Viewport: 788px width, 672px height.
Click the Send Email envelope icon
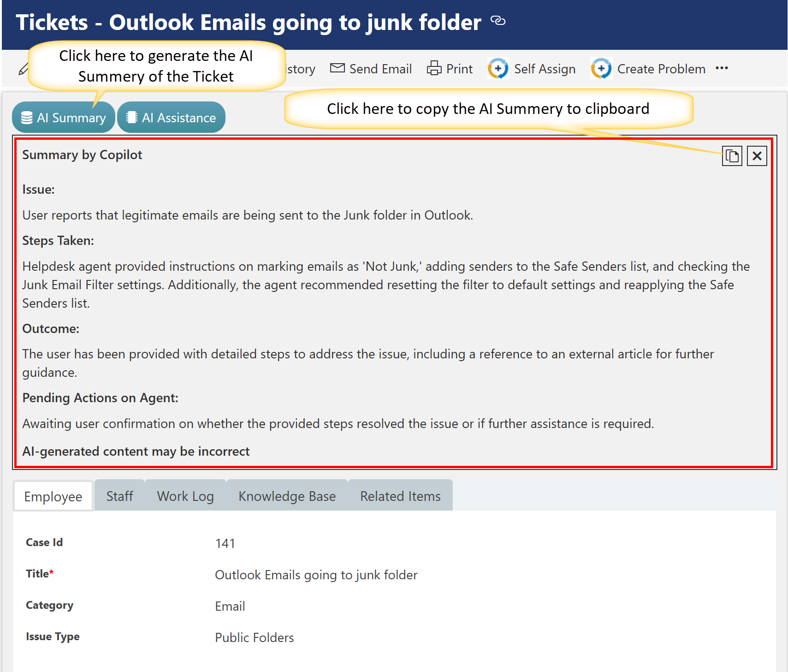coord(337,68)
